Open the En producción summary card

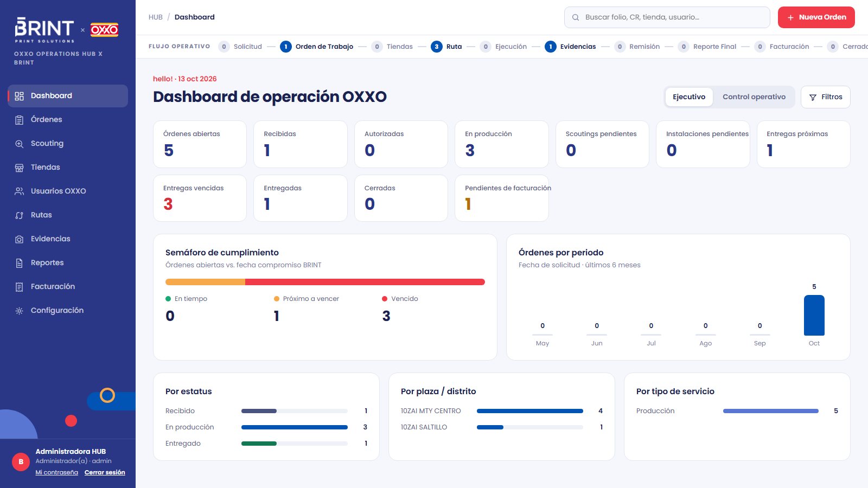tap(502, 144)
